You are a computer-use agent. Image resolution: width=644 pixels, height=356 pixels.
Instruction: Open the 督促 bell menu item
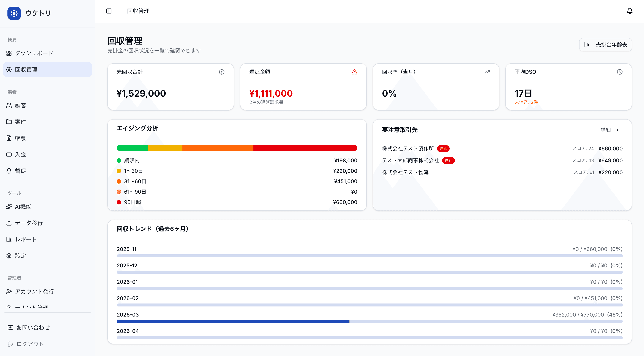(x=20, y=171)
